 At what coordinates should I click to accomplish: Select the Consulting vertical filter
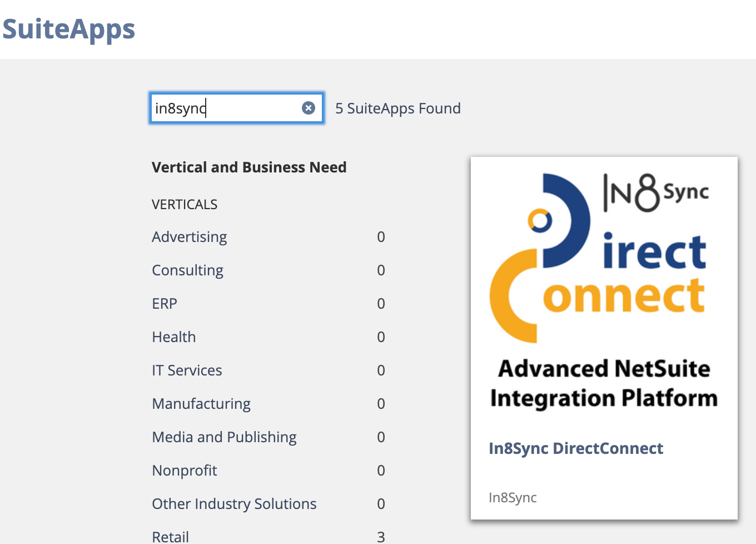[x=187, y=270]
